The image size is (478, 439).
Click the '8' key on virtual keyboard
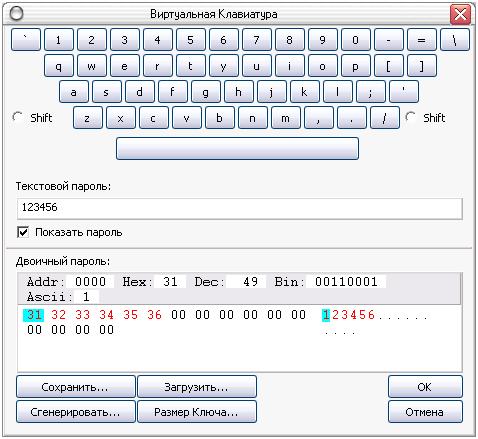click(290, 40)
